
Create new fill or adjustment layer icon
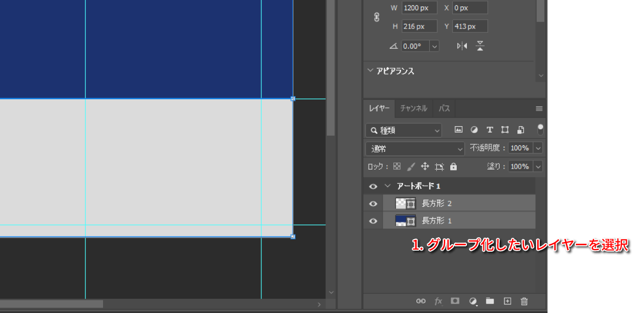tap(473, 302)
